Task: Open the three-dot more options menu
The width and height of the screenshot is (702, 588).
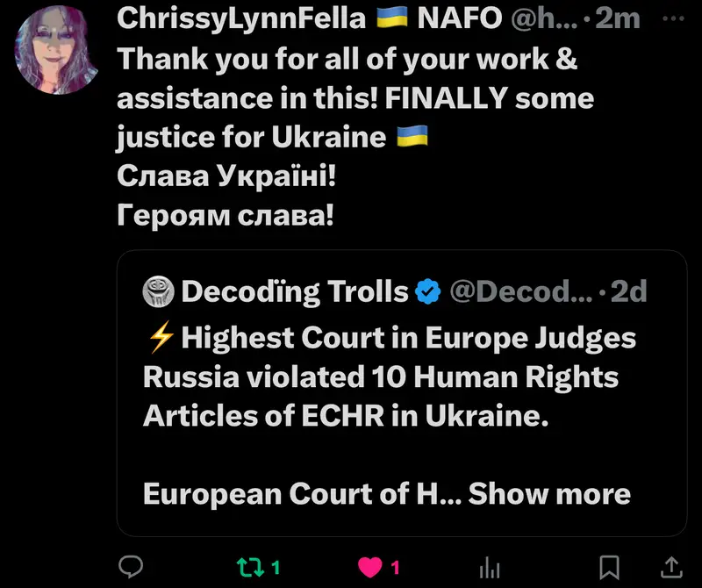Action: (673, 18)
